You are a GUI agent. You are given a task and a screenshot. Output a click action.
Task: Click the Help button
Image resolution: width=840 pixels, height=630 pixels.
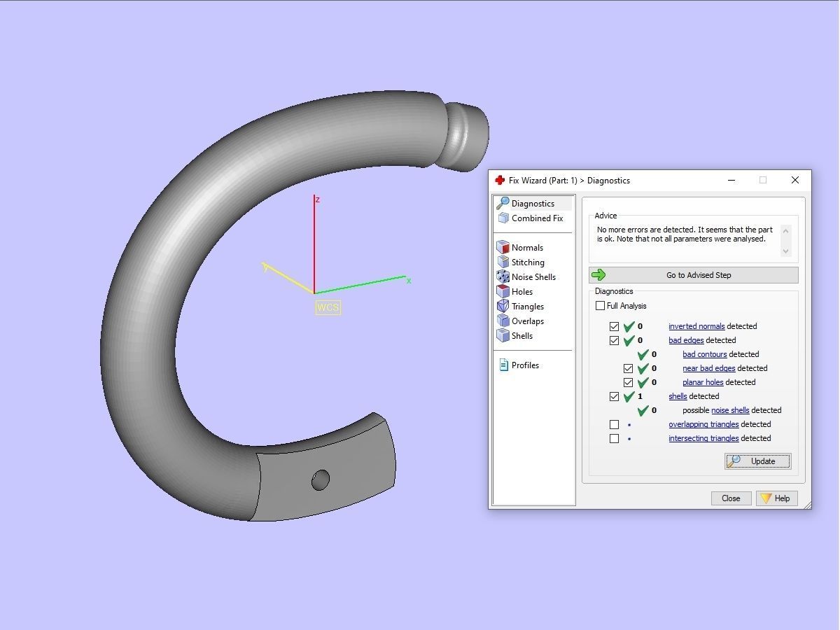point(776,498)
